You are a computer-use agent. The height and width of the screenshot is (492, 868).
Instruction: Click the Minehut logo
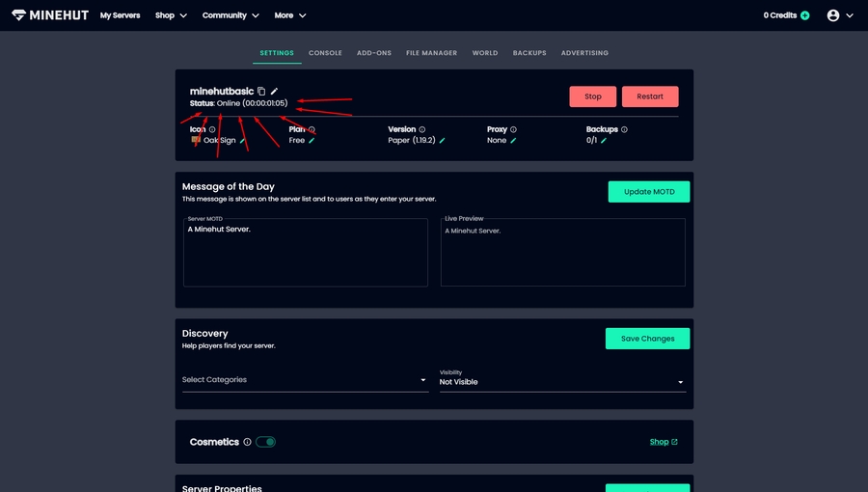coord(50,14)
